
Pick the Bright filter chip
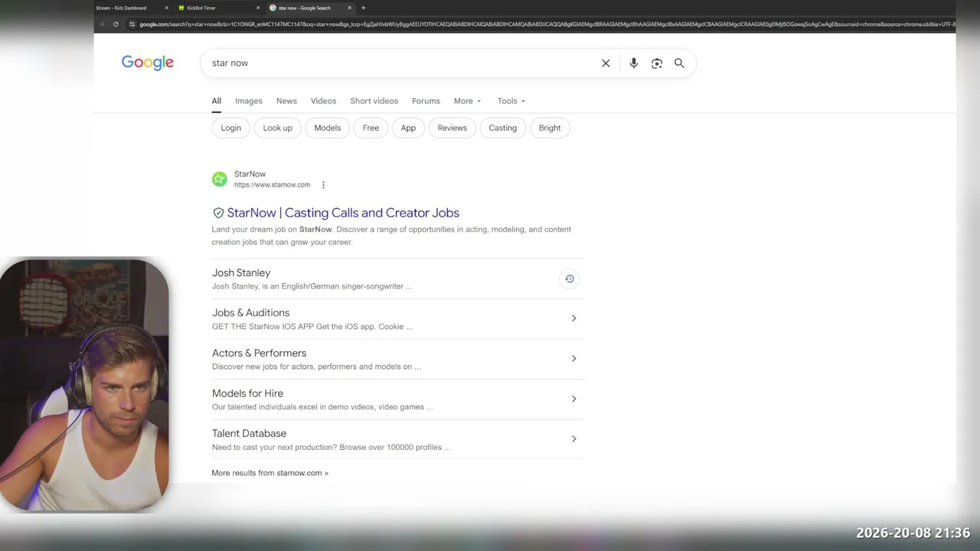click(550, 128)
